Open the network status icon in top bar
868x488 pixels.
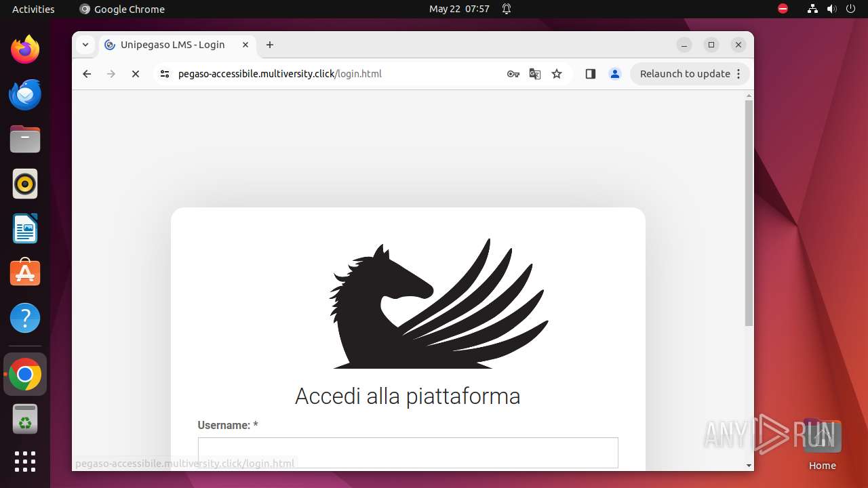(812, 9)
